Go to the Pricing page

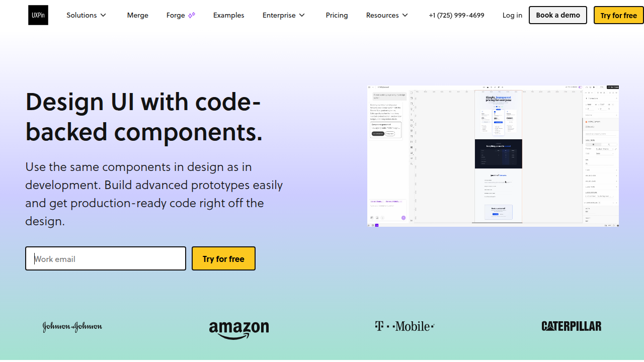click(x=337, y=15)
